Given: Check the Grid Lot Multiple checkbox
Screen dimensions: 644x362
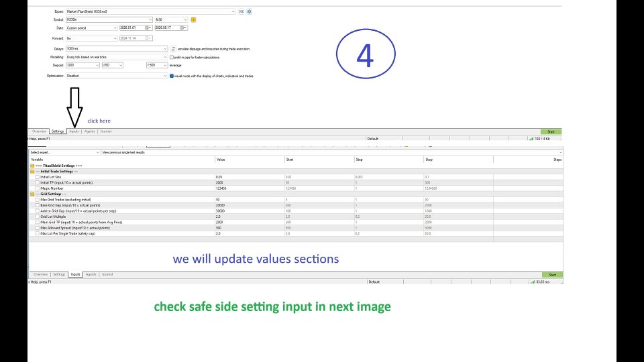Looking at the screenshot, I should click(38, 217).
